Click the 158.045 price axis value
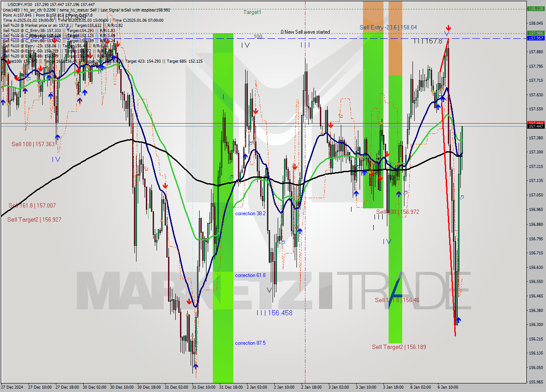The width and height of the screenshot is (546, 392). [536, 23]
